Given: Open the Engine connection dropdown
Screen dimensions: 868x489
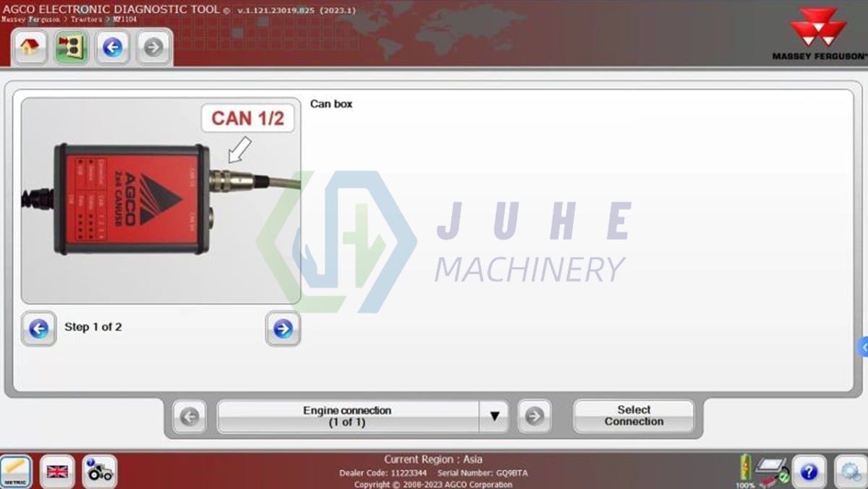Looking at the screenshot, I should (x=495, y=416).
